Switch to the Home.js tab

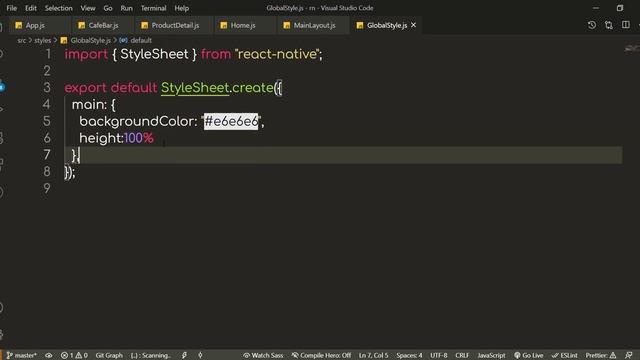click(245, 25)
